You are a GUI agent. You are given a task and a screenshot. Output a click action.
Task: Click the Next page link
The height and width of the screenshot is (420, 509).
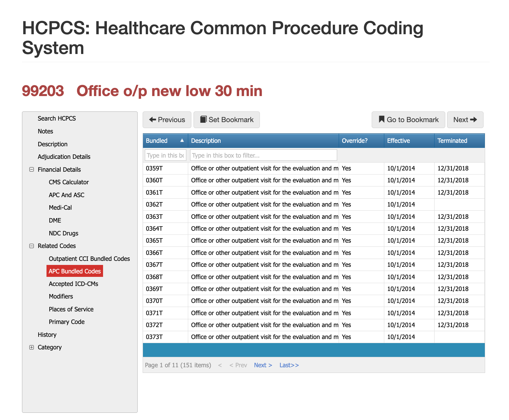coord(263,365)
